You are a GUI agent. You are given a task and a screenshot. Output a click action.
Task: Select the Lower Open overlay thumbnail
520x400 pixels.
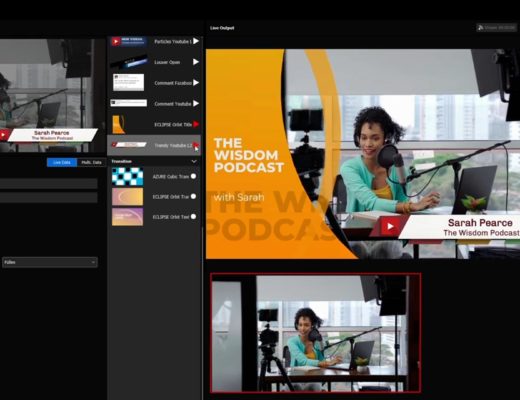[129, 62]
